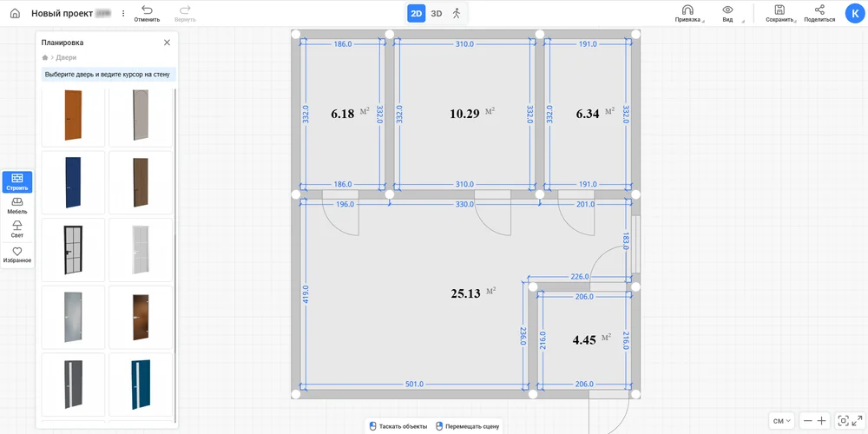The height and width of the screenshot is (434, 868).
Task: Click the Отменить undo arrow
Action: (x=147, y=10)
